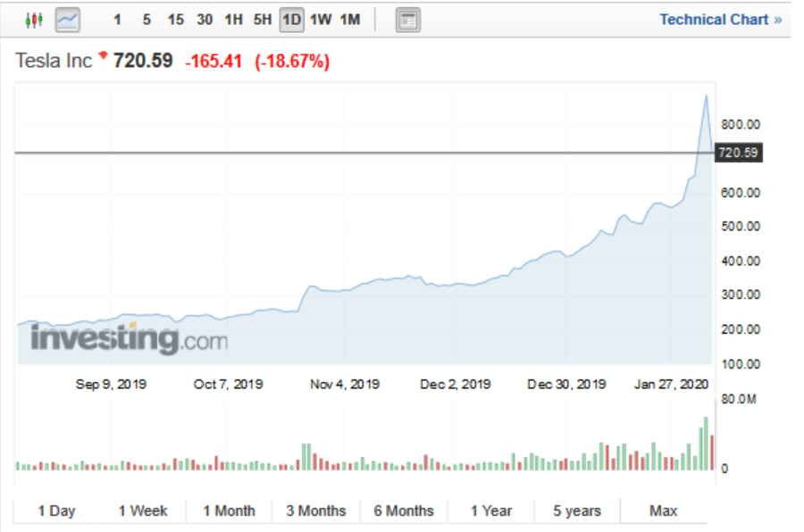Screen dimensions: 804x532
Task: Click the 80.0M volume axis label
Action: point(739,399)
